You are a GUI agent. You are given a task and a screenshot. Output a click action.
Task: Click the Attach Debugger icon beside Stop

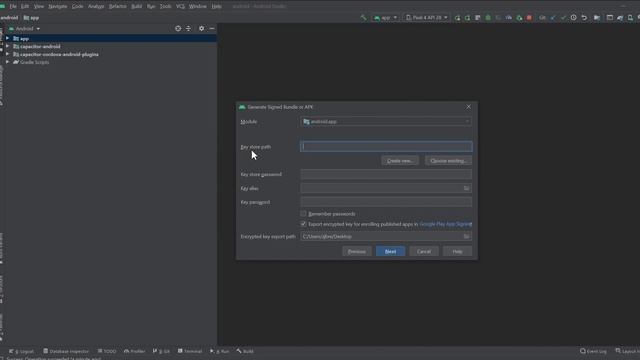point(519,18)
